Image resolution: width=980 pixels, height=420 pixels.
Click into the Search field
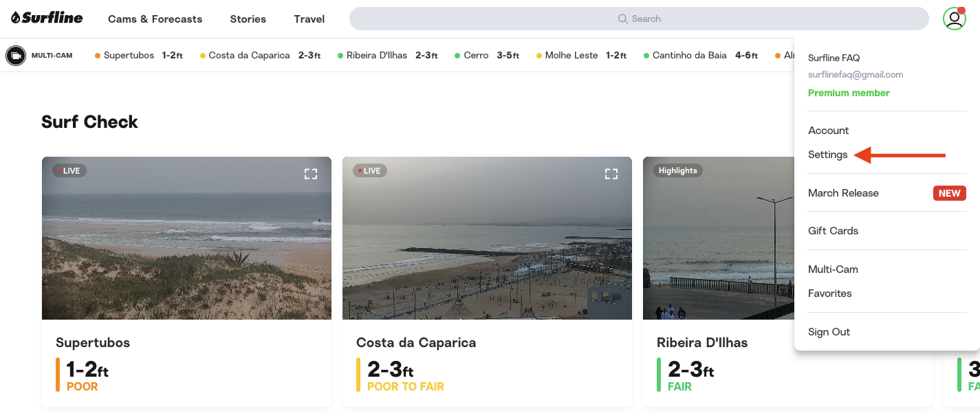click(639, 19)
